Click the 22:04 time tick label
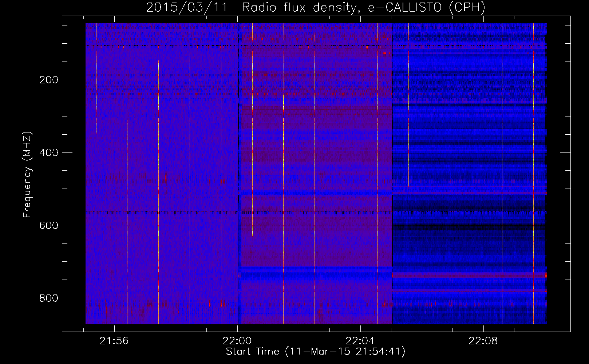Screen dimensions: 589x364 click(x=360, y=341)
